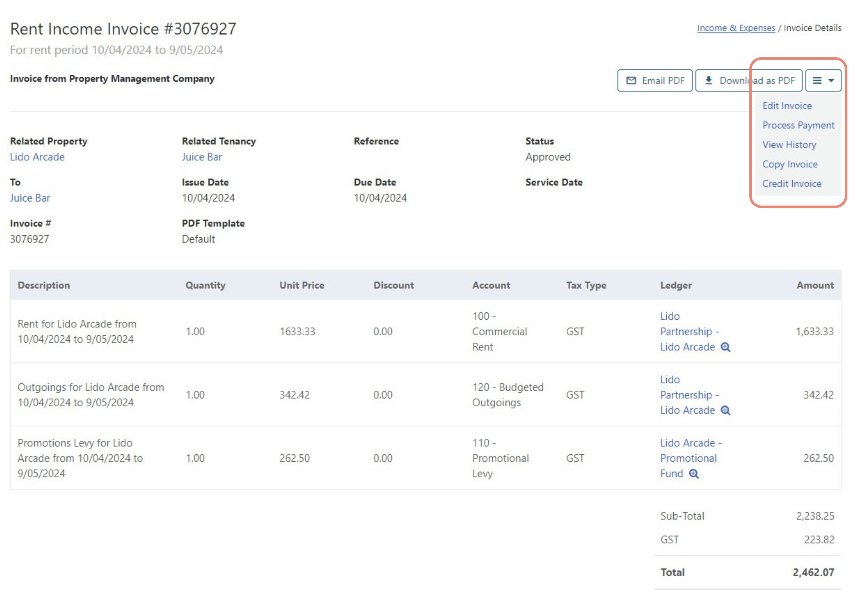Choose Process Payment menu item
The width and height of the screenshot is (868, 599).
pyautogui.click(x=798, y=125)
